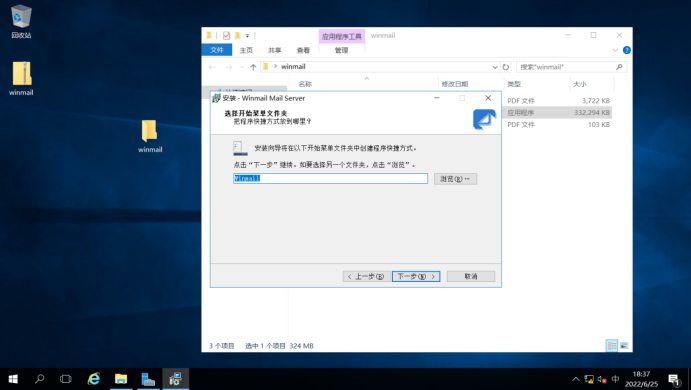Click search icon in Explorer search box
This screenshot has width=691, height=390.
(619, 67)
